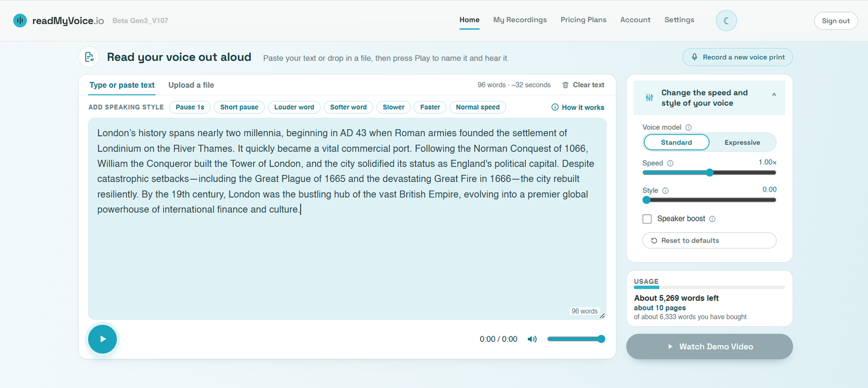Add a Short pause style

tap(239, 107)
